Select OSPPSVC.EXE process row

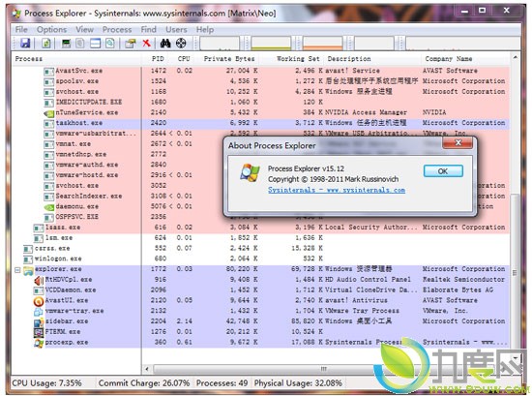(x=117, y=217)
